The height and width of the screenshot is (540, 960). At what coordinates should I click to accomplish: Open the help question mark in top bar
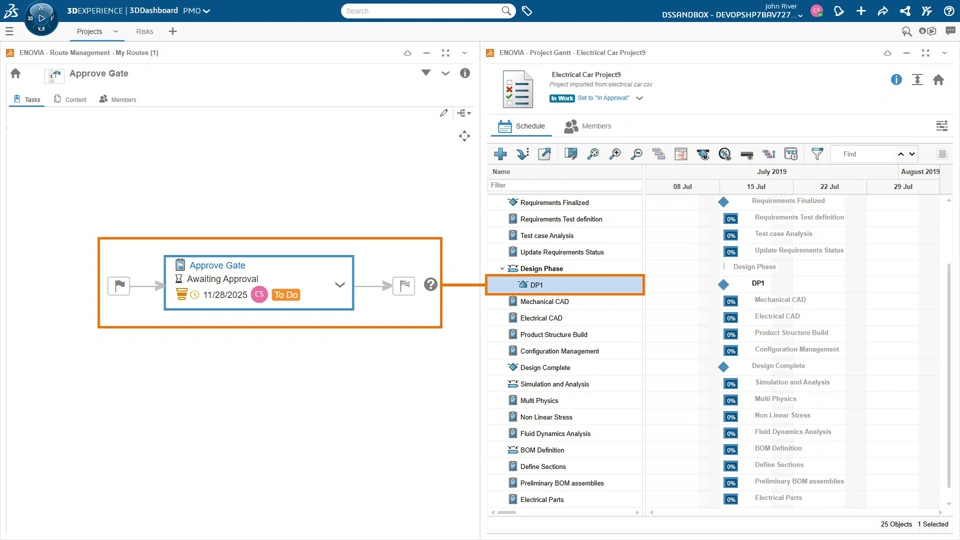(949, 11)
